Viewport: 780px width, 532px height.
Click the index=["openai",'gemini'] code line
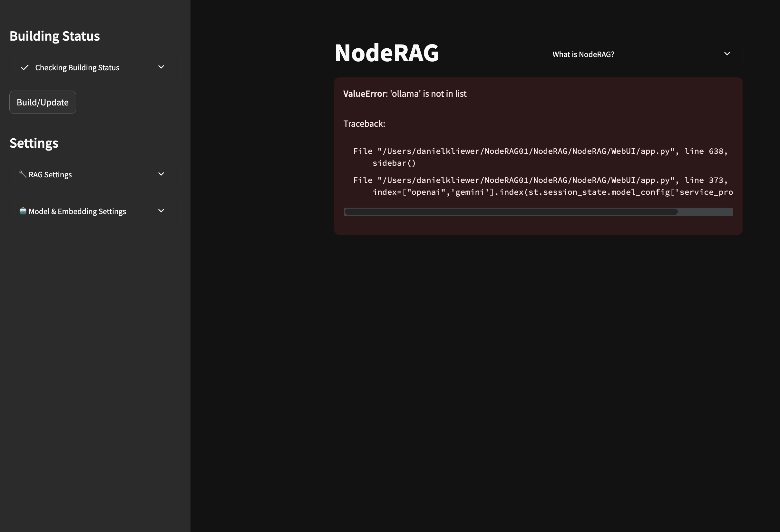click(x=552, y=192)
